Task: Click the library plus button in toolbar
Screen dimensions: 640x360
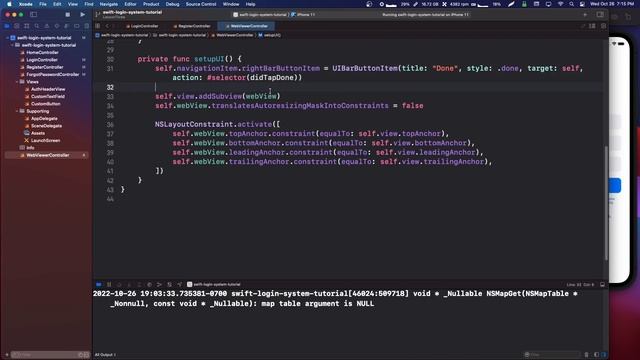Action: [585, 15]
